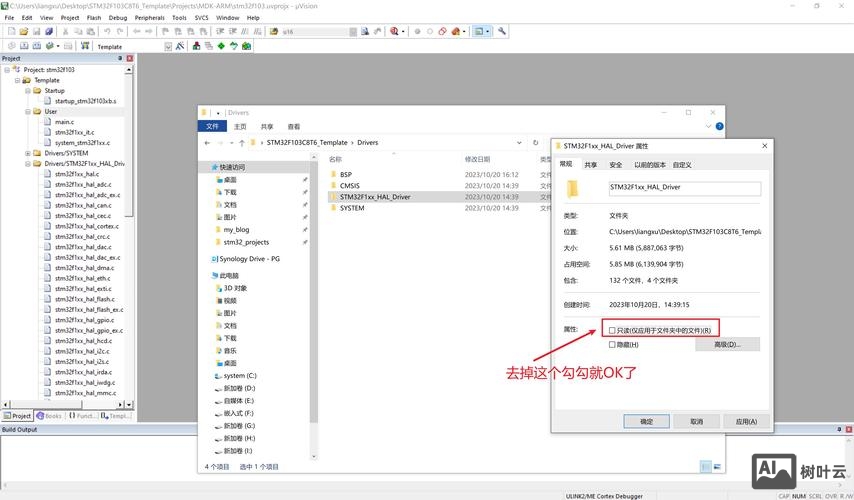Open the Flash menu
Viewport: 854px width, 500px height.
(94, 17)
